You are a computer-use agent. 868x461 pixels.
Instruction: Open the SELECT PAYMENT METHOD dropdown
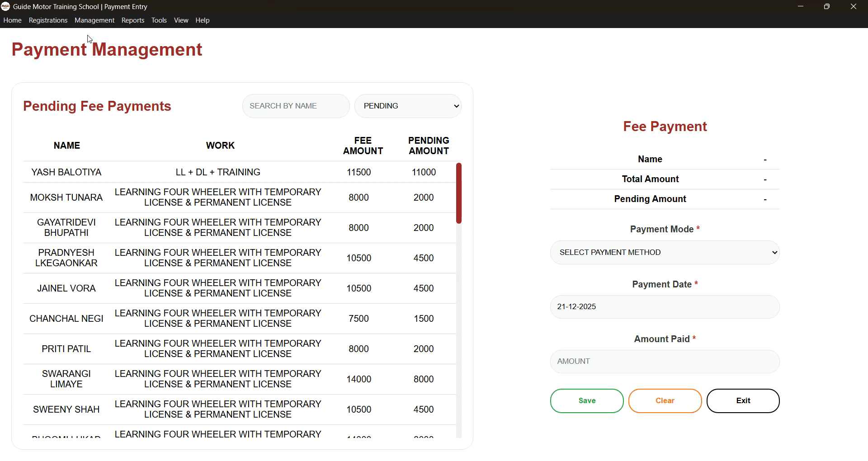pyautogui.click(x=664, y=252)
